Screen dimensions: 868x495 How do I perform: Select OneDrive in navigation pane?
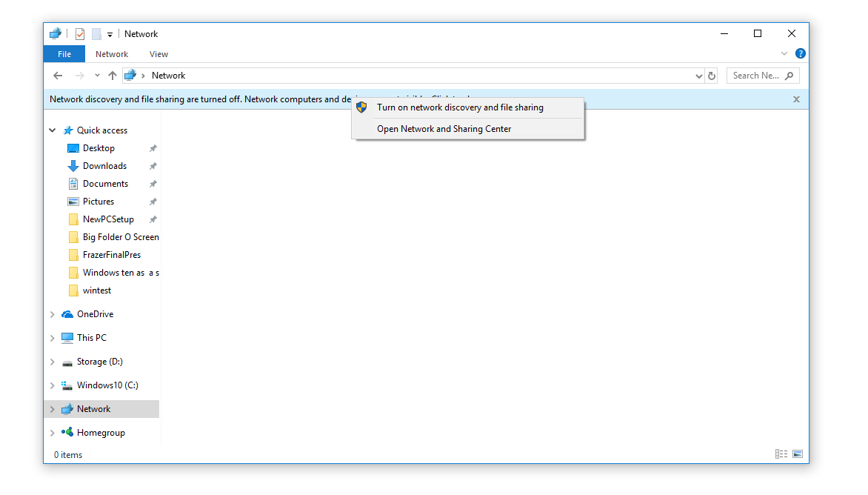coord(95,314)
